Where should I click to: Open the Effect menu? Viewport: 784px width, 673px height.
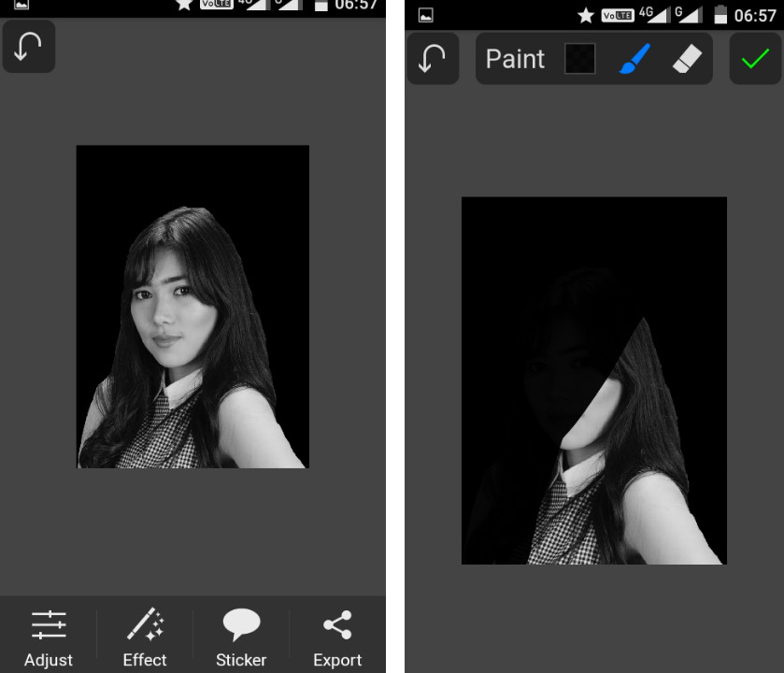coord(145,638)
